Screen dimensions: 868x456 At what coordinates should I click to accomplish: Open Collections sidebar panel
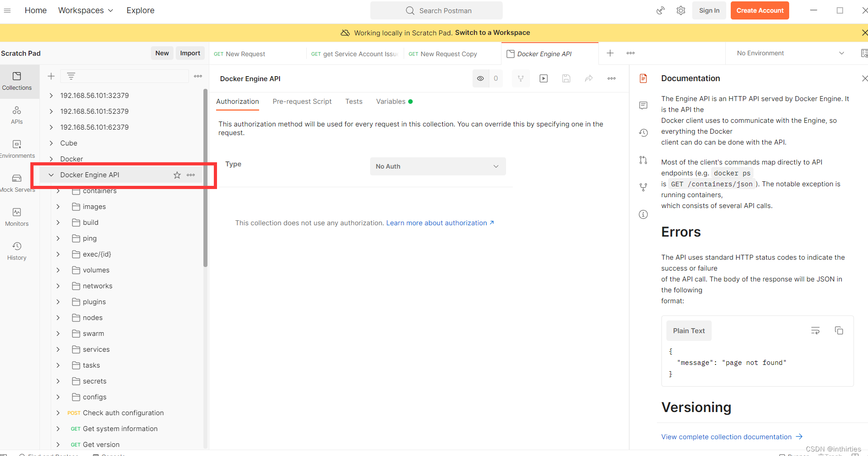point(17,82)
